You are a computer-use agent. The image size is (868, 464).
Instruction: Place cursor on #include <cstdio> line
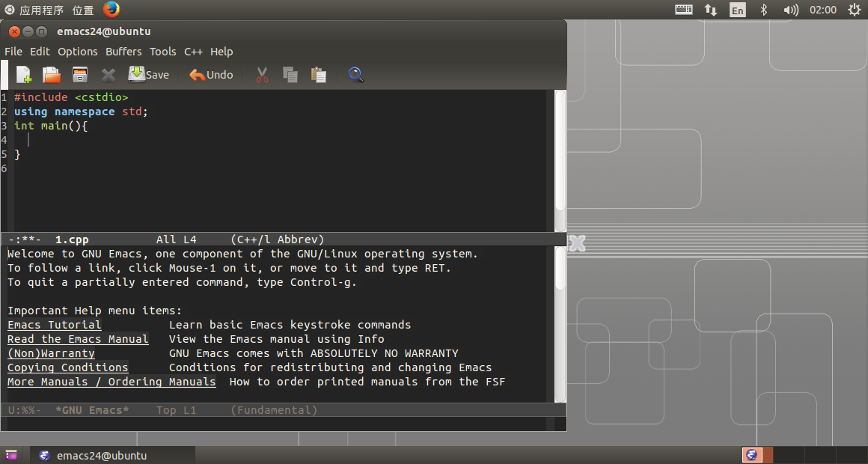[71, 97]
